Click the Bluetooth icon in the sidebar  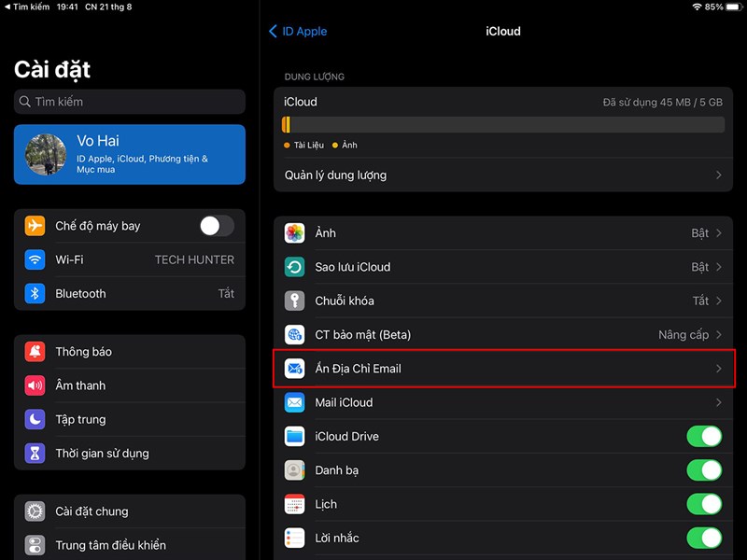pos(34,293)
